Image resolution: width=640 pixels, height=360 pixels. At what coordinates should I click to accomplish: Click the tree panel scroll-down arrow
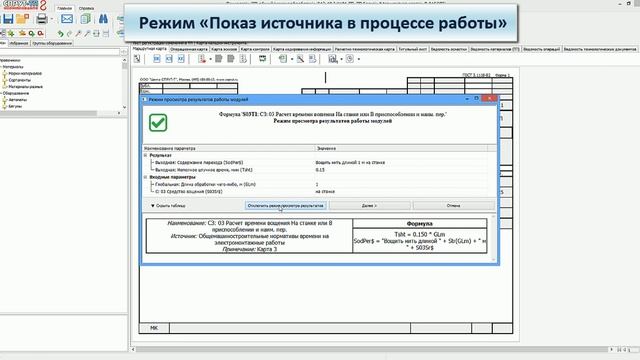click(124, 107)
